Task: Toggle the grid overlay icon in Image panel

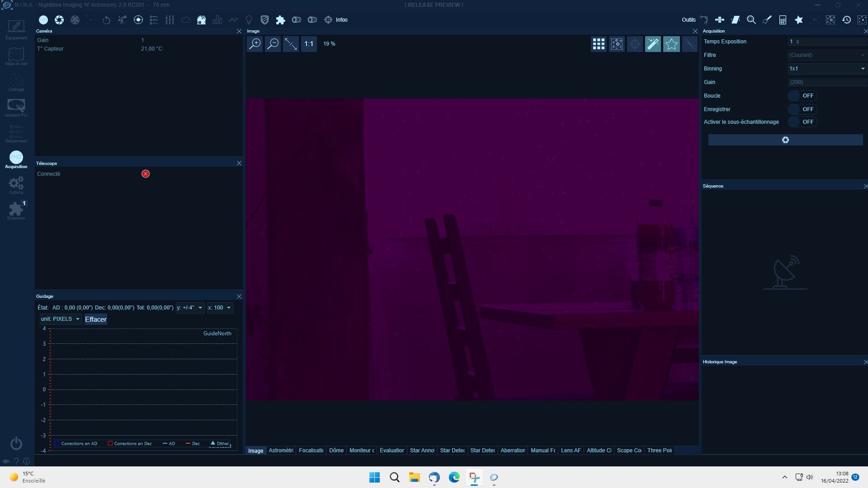Action: click(599, 44)
